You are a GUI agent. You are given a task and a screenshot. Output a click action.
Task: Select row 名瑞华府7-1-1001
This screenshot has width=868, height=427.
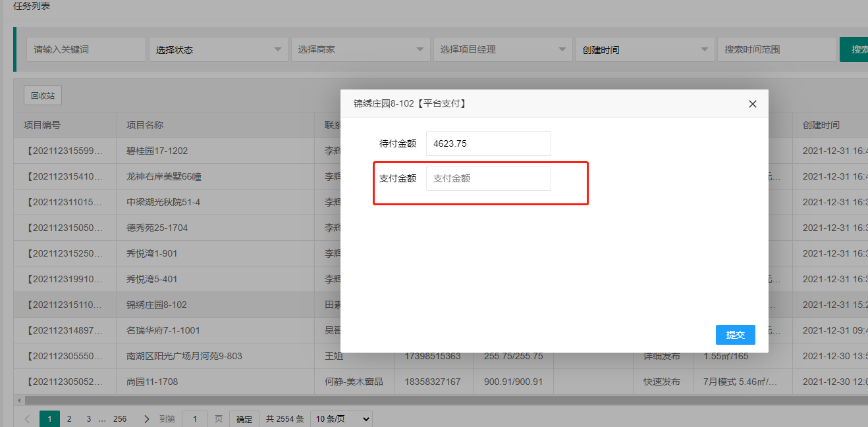(x=163, y=330)
